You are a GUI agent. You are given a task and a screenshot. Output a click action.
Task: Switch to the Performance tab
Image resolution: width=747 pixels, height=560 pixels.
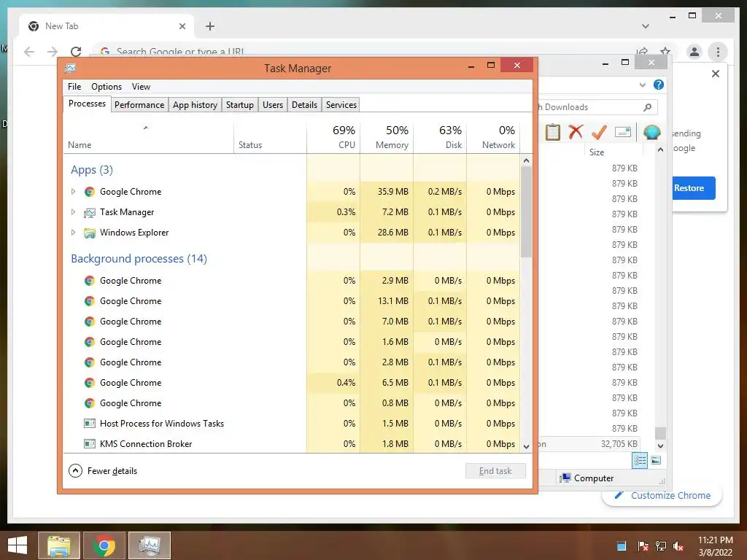click(139, 105)
